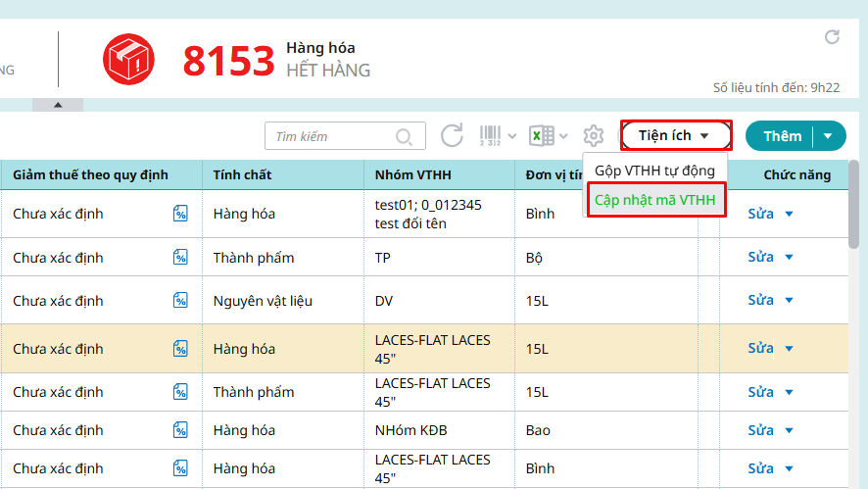Choose the Cập nhật mã VTHH menu item
This screenshot has width=868, height=489.
(654, 201)
